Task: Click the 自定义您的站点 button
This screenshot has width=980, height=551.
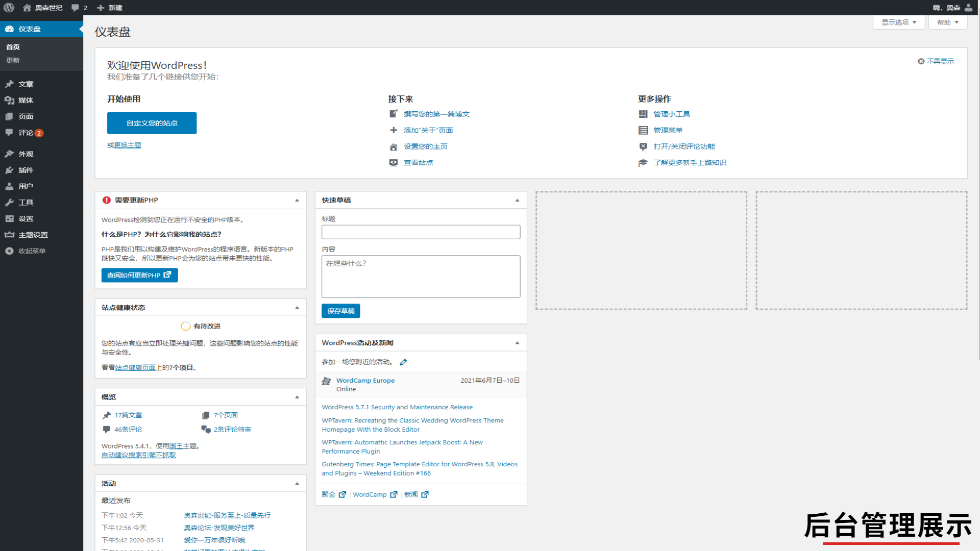Action: (x=152, y=123)
